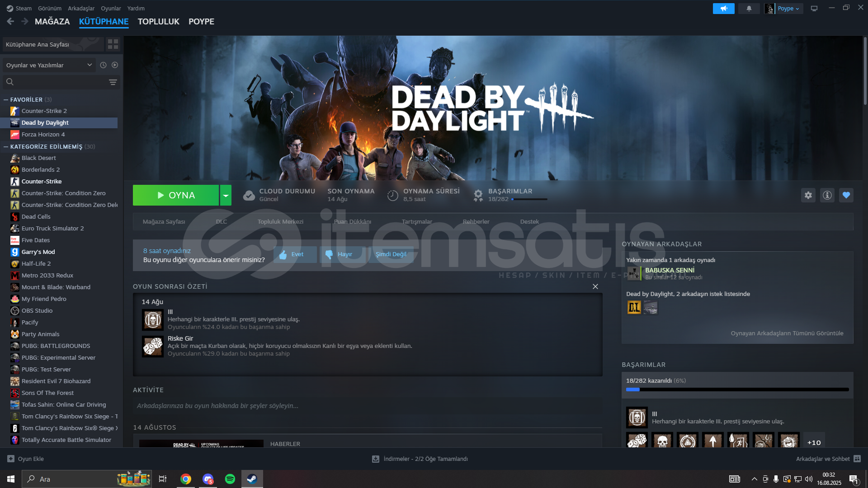Click Oynayan Arkadaşların Tümünü Görüntüle
The image size is (868, 488).
point(787,333)
